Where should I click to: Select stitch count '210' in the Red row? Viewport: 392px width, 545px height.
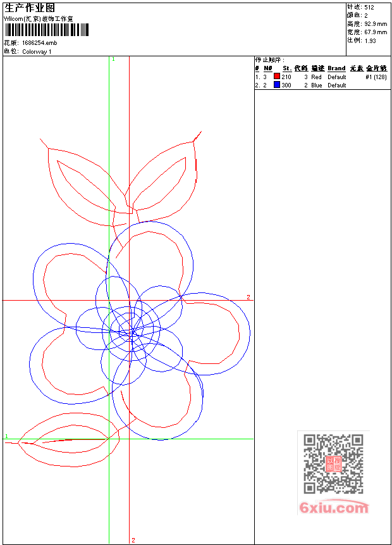(286, 77)
